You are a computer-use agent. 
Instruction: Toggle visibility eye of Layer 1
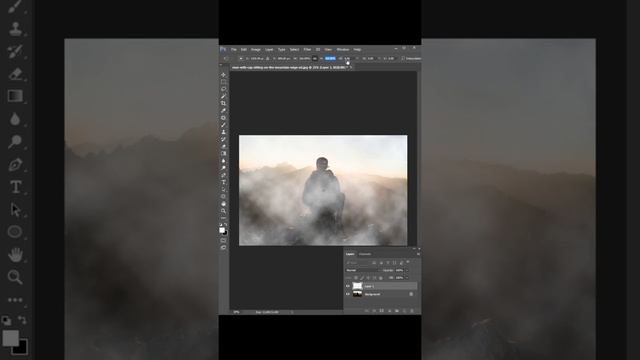[347, 286]
